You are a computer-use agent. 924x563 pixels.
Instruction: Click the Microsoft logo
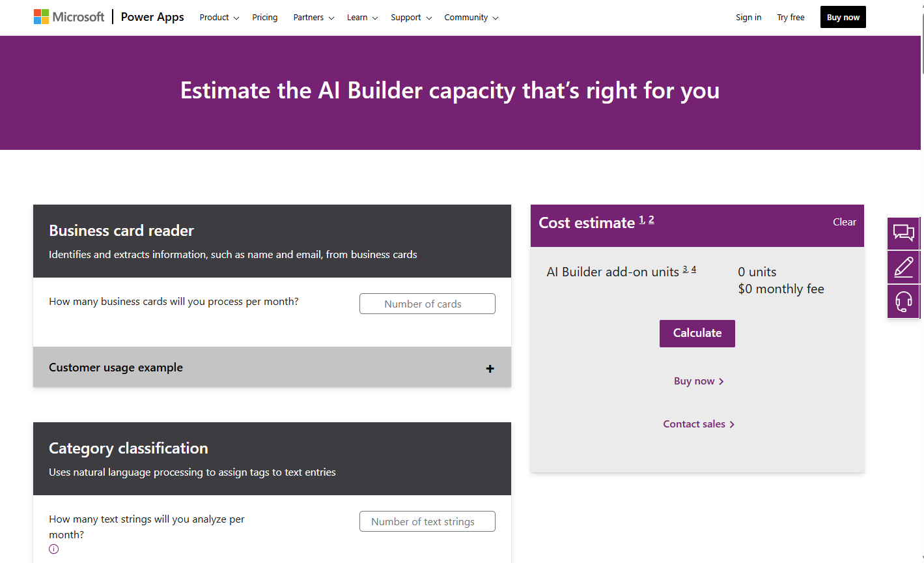pos(69,17)
